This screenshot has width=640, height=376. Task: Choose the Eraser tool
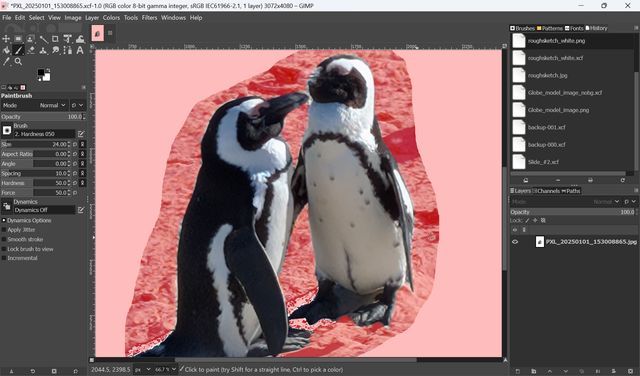pyautogui.click(x=31, y=50)
